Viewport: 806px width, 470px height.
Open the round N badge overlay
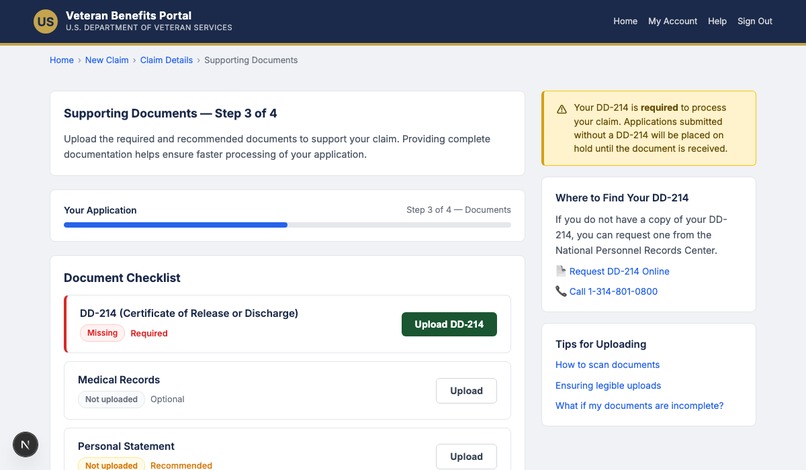click(25, 444)
